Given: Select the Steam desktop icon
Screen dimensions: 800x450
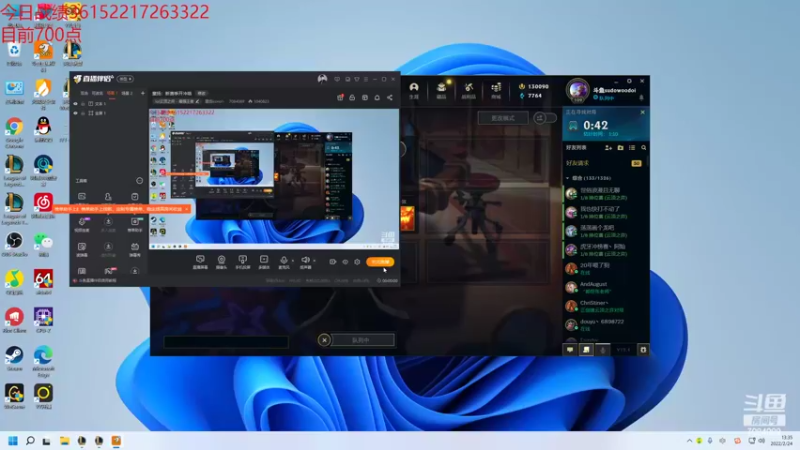Looking at the screenshot, I should pyautogui.click(x=14, y=359).
